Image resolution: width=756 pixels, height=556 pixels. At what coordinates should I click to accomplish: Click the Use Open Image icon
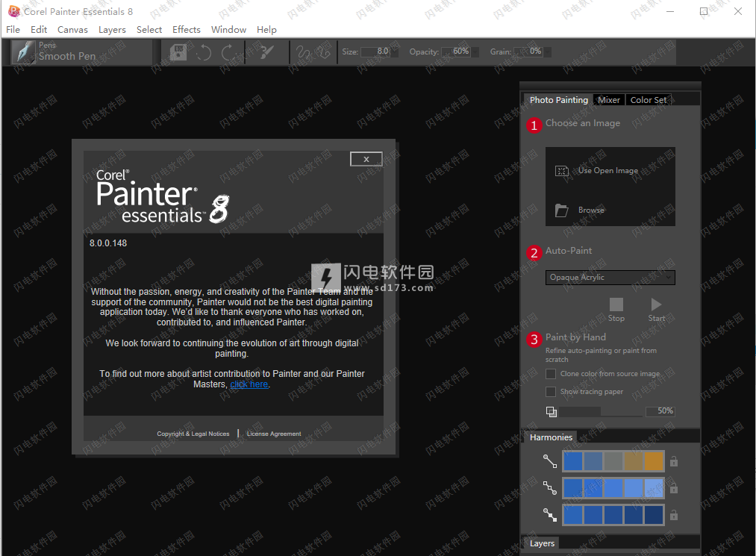tap(562, 171)
